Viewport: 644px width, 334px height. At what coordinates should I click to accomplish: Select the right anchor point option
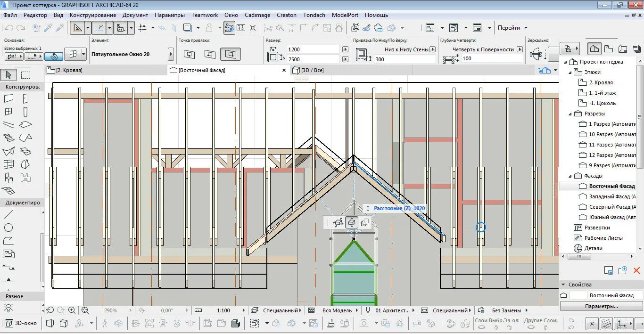pos(231,55)
